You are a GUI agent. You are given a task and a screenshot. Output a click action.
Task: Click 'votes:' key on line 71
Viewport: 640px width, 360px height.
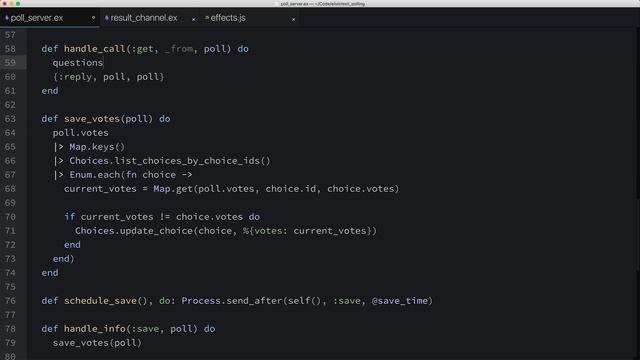coord(271,231)
